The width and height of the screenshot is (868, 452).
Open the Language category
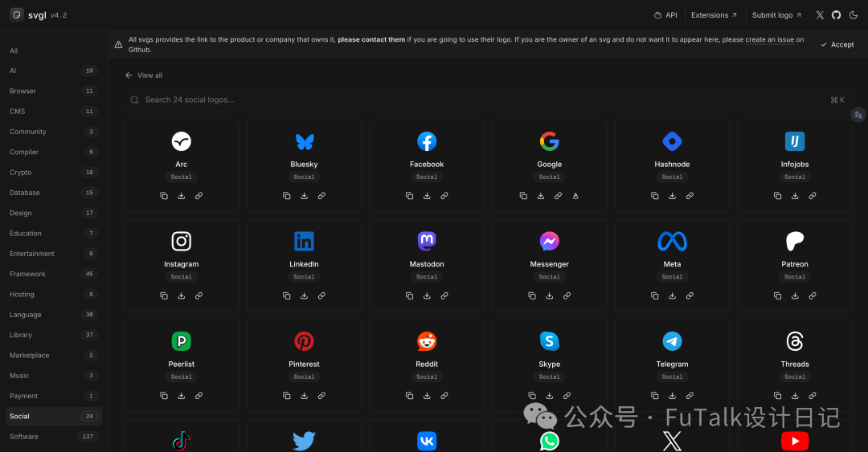pyautogui.click(x=54, y=315)
